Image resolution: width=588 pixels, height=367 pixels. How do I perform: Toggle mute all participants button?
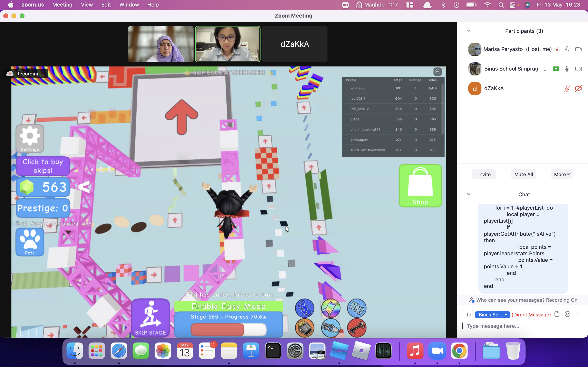coord(524,174)
